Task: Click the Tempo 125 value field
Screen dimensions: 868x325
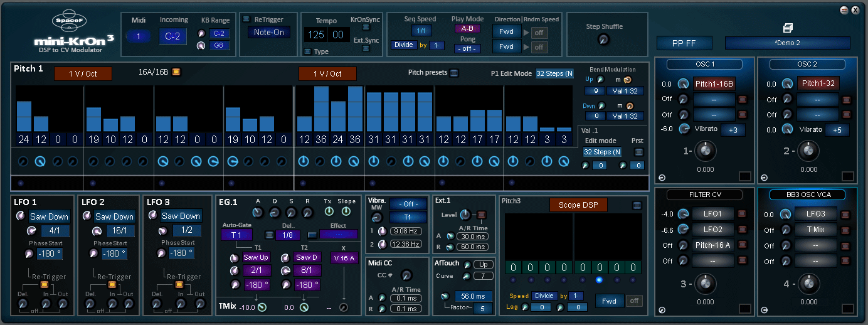Action: click(317, 35)
